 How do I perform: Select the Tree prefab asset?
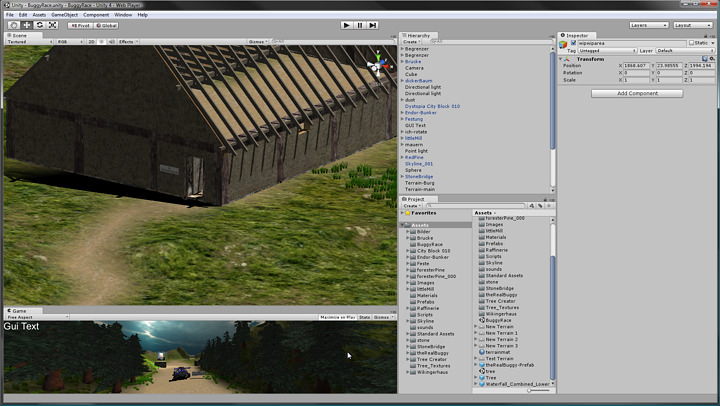[x=487, y=378]
